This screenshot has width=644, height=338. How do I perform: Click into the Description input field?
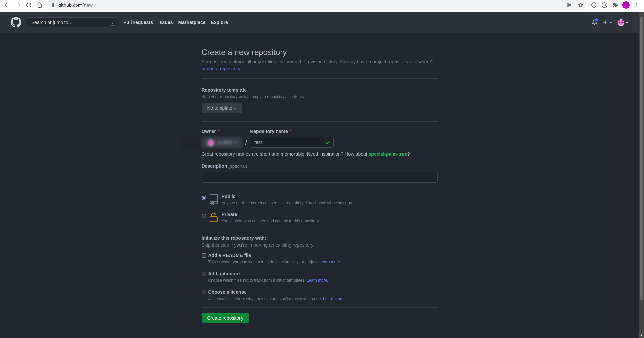pos(319,177)
